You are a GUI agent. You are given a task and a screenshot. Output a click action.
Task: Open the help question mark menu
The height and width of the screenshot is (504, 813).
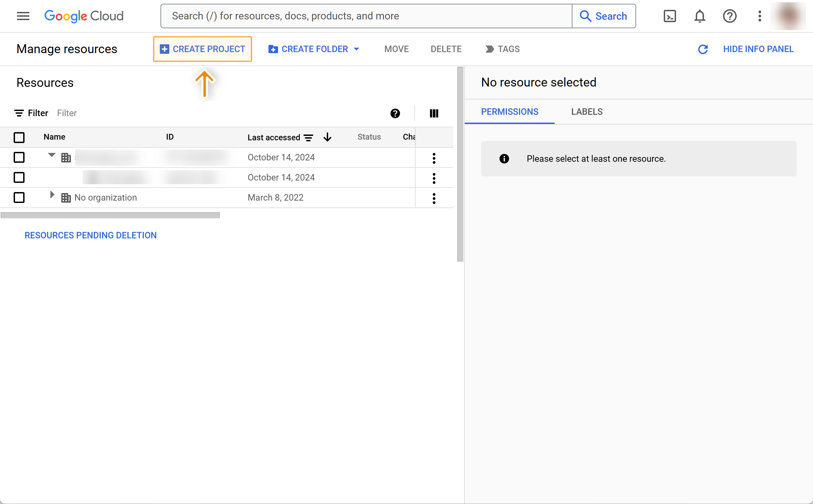730,16
